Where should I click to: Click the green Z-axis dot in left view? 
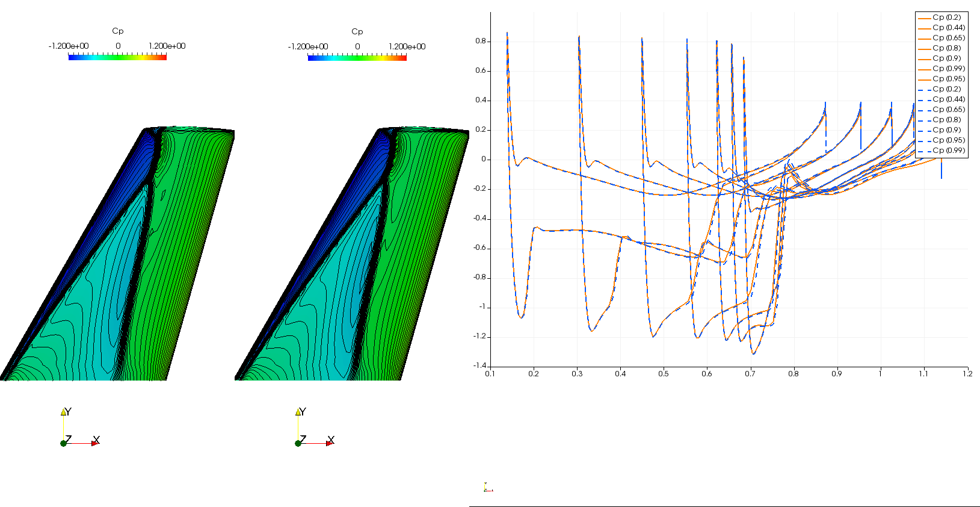63,443
